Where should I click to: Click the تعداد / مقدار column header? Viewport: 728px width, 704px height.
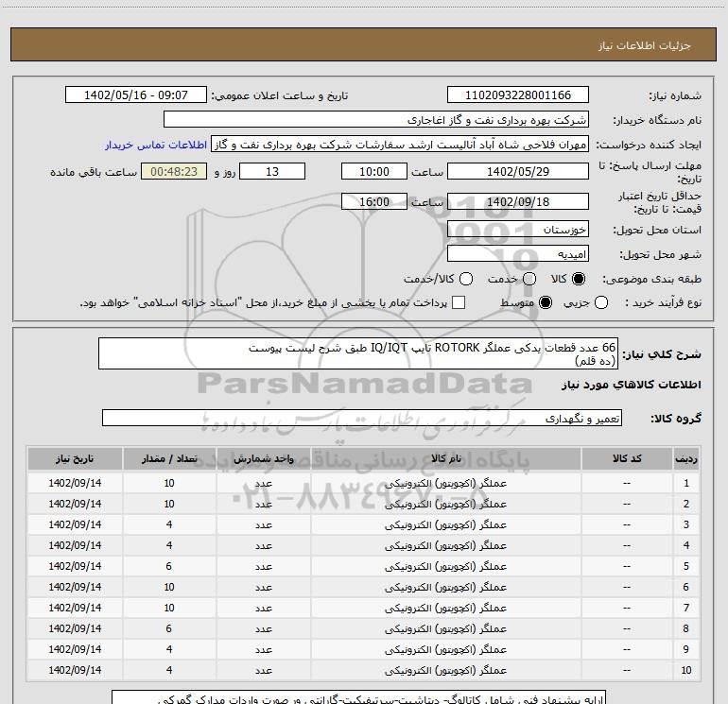pos(169,458)
